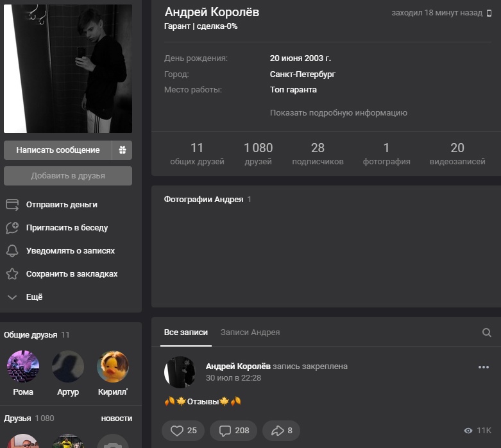Save profile to bookmarks with star
This screenshot has width=501, height=448.
point(12,274)
